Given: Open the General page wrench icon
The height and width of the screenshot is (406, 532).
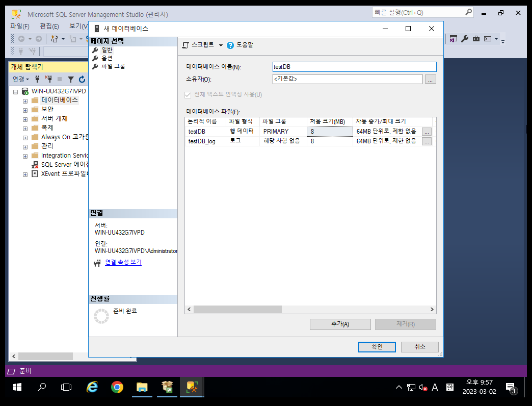Looking at the screenshot, I should click(x=95, y=50).
